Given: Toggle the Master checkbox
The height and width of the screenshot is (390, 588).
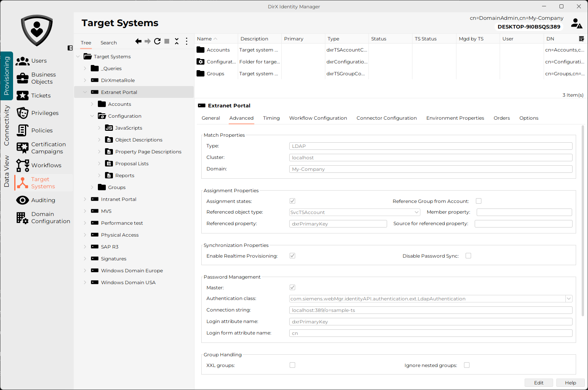Looking at the screenshot, I should tap(292, 287).
